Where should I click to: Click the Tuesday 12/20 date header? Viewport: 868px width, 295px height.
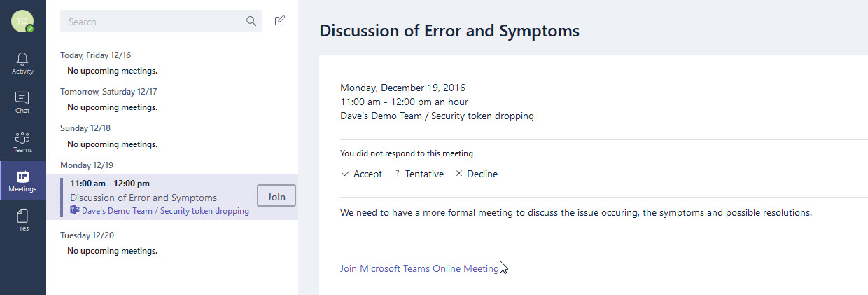coord(87,235)
